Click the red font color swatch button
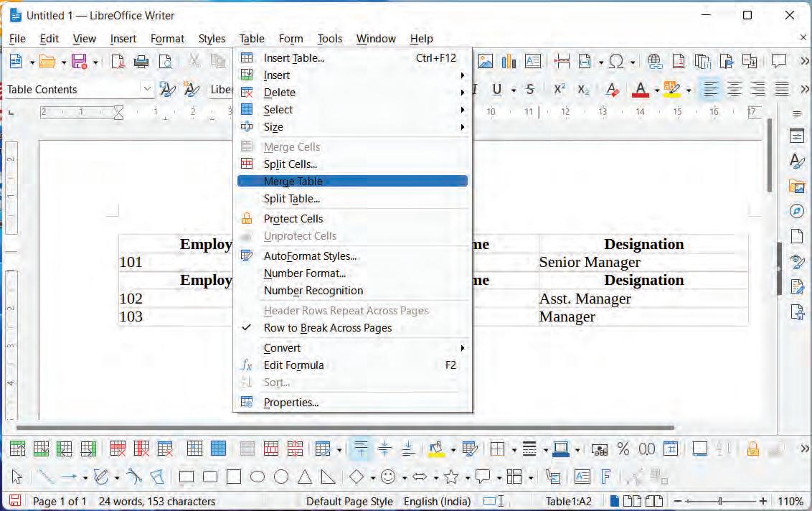 (x=641, y=89)
